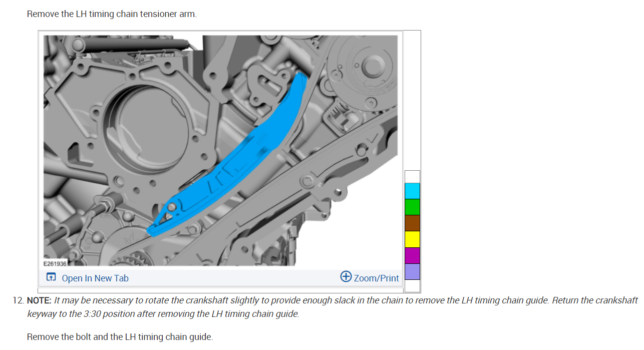Click the timing chain tensioner arm illustration
This screenshot has height=350, width=644.
221,150
